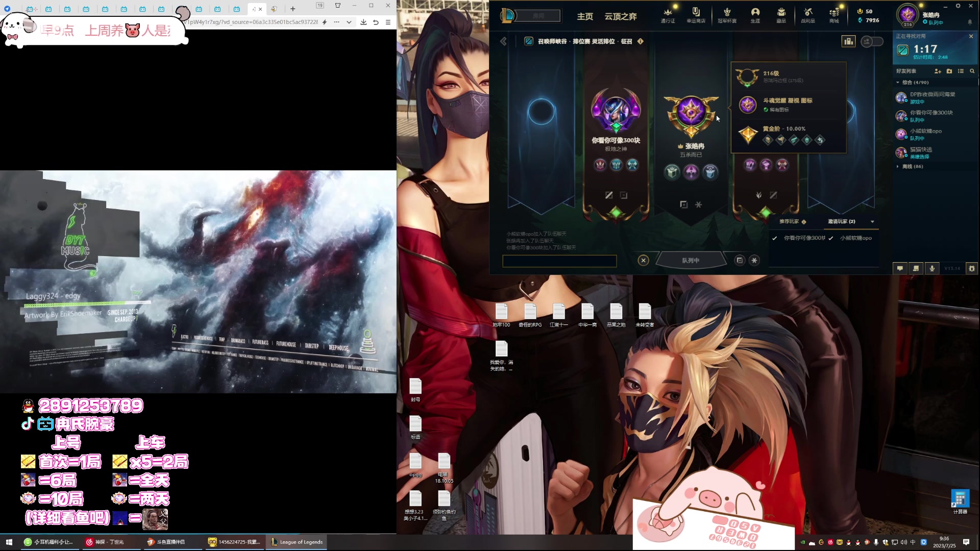Open the 地牢100 desktop file

pos(501,315)
